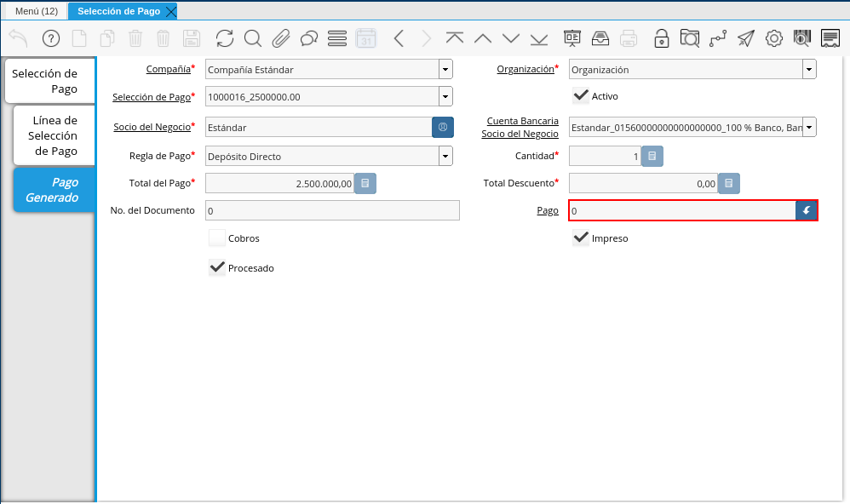Viewport: 850px width, 504px height.
Task: Uncheck the Impreso checkbox
Action: click(581, 238)
